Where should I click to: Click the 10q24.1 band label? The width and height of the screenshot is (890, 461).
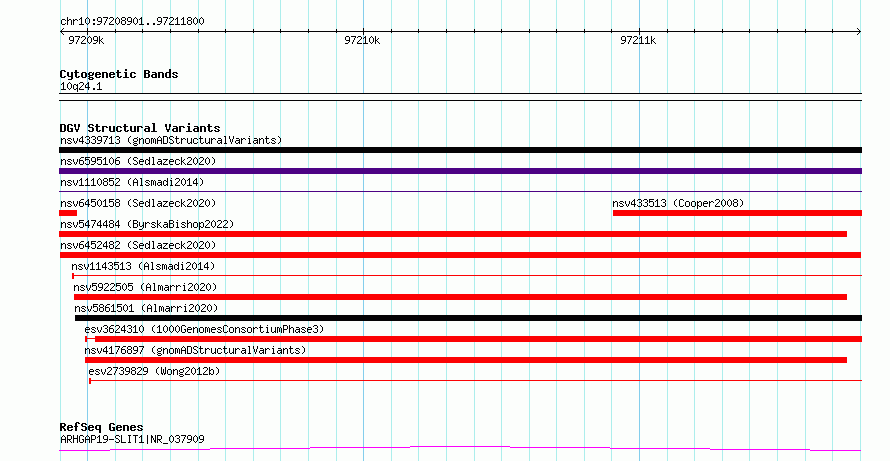pyautogui.click(x=81, y=87)
